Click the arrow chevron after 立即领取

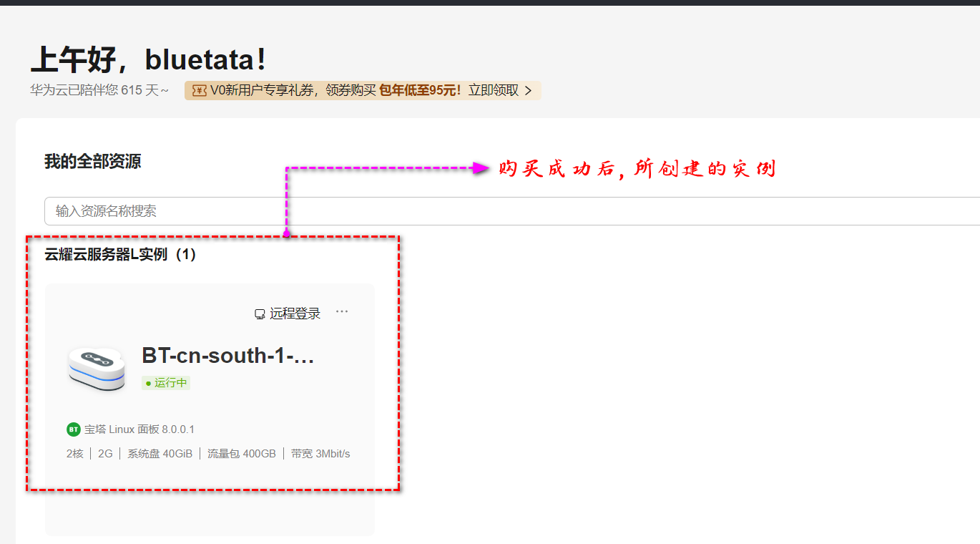coord(528,91)
